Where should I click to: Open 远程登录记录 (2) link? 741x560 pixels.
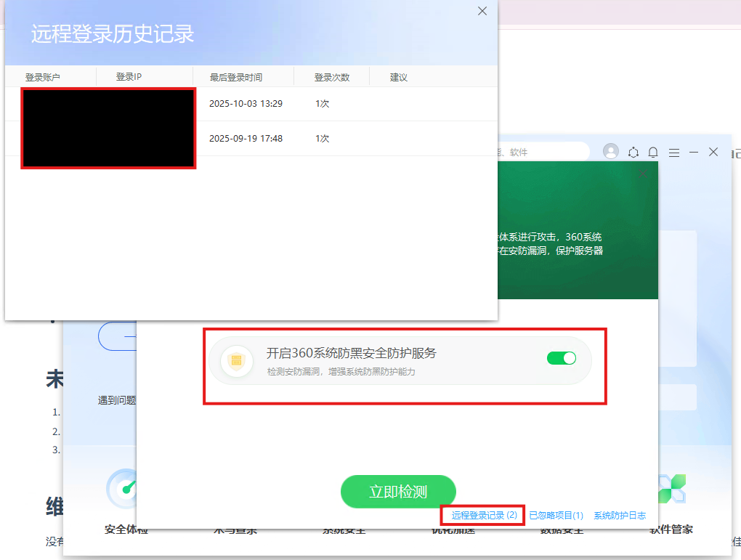(x=484, y=515)
